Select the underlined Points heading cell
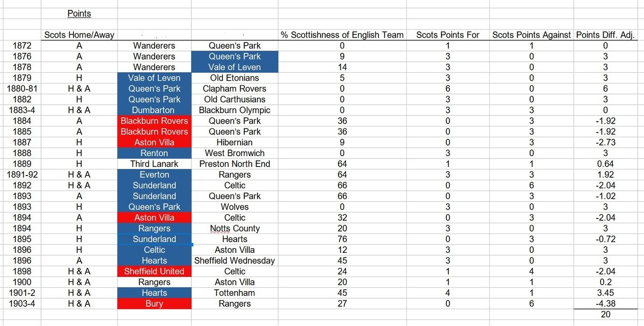The width and height of the screenshot is (644, 326). 79,14
